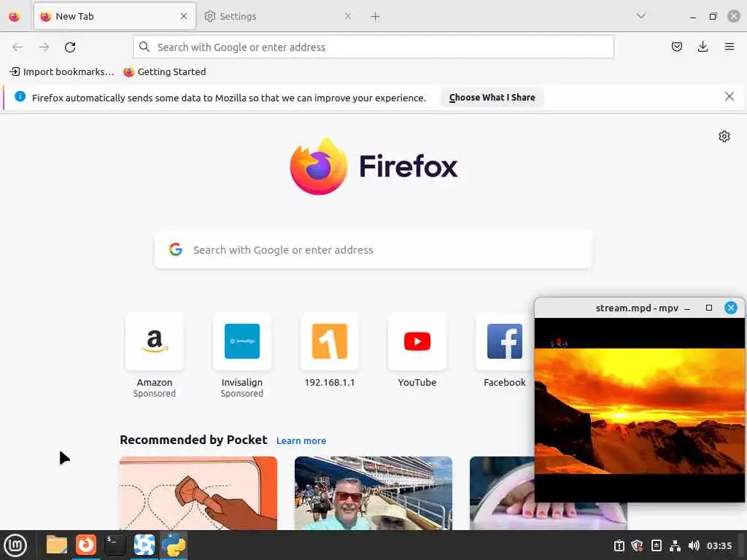Expand the List all tabs chevron

pyautogui.click(x=641, y=16)
